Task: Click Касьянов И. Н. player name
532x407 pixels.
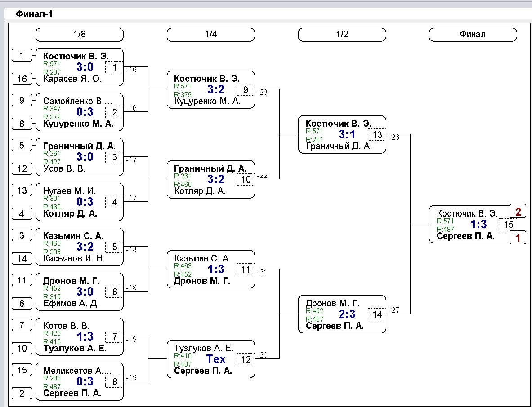Action: [x=74, y=259]
